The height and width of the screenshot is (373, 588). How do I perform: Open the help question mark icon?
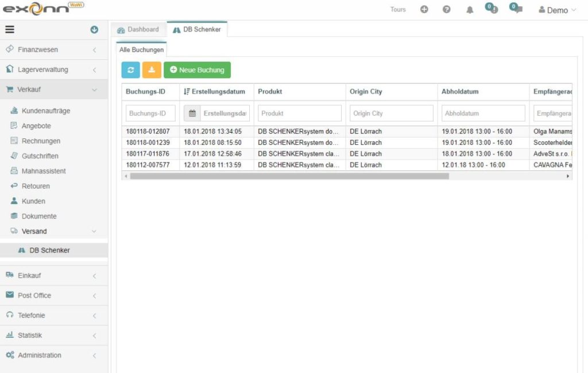click(x=447, y=9)
